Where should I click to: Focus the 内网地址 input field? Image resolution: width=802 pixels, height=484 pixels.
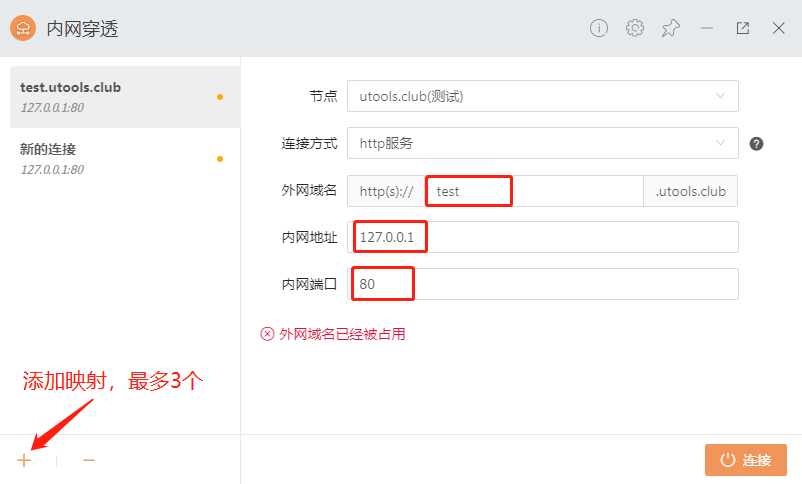click(543, 237)
